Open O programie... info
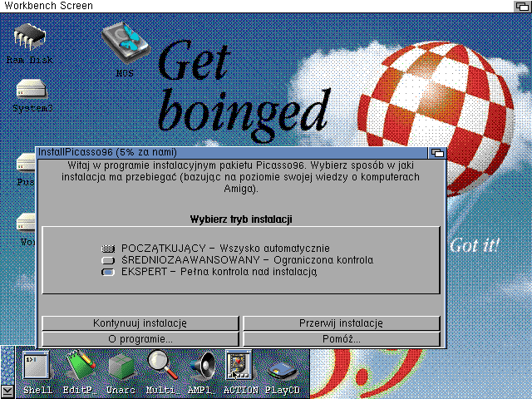This screenshot has width=532, height=399. pos(140,339)
